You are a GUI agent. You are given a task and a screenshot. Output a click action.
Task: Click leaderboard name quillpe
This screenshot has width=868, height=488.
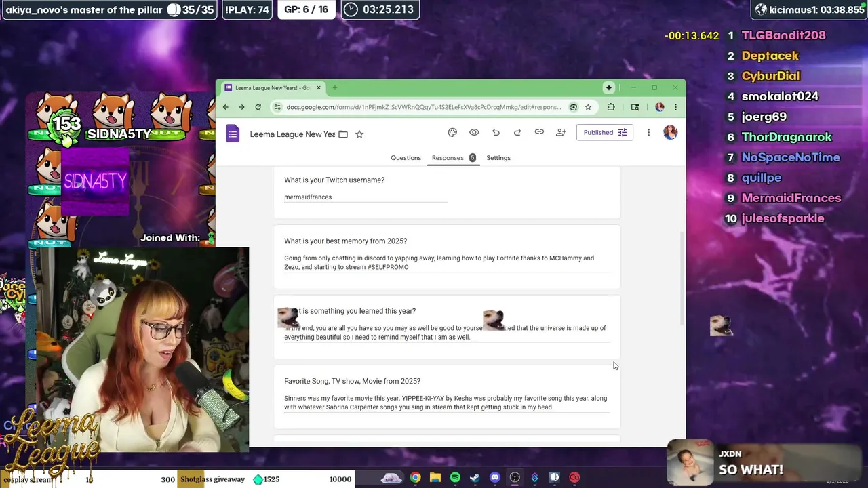[x=761, y=178]
